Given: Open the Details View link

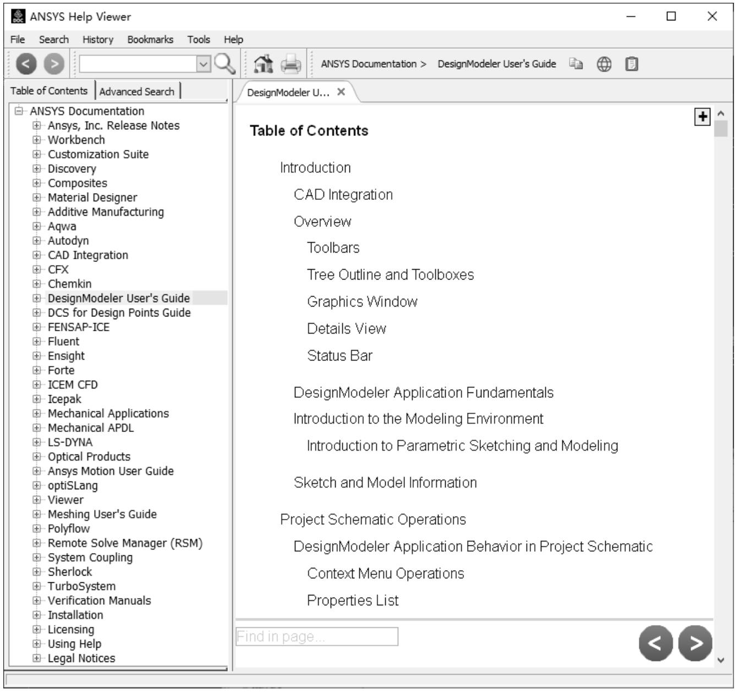Looking at the screenshot, I should (347, 329).
